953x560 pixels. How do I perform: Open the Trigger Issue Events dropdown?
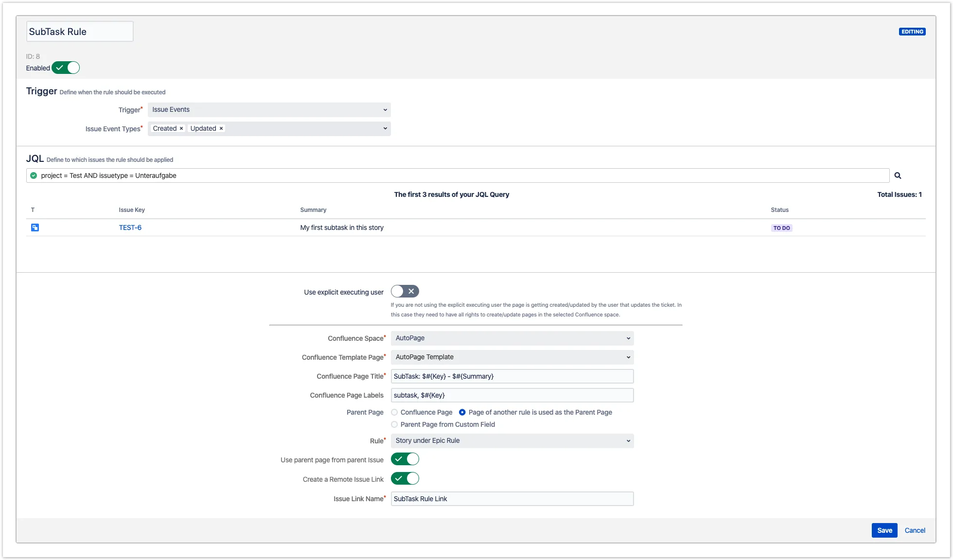tap(269, 110)
